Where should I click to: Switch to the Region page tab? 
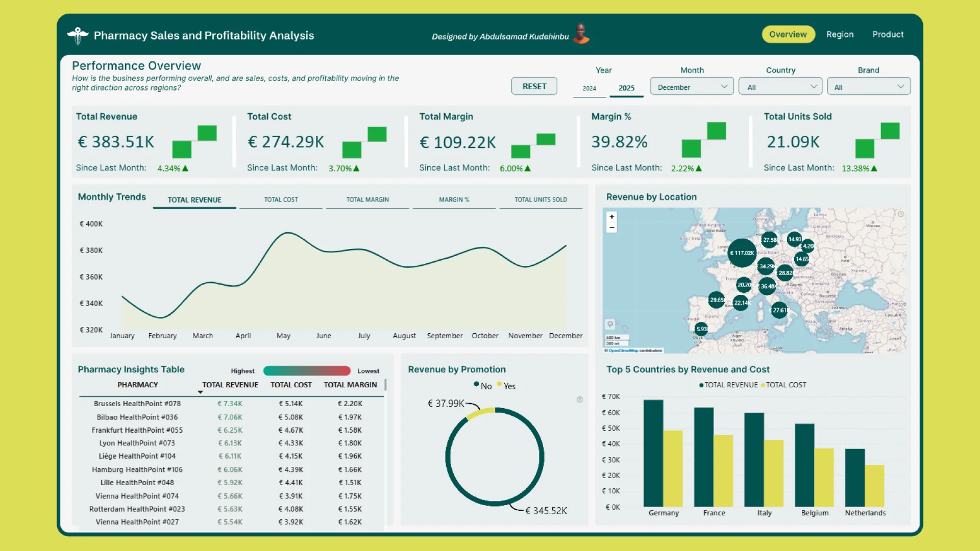[840, 34]
